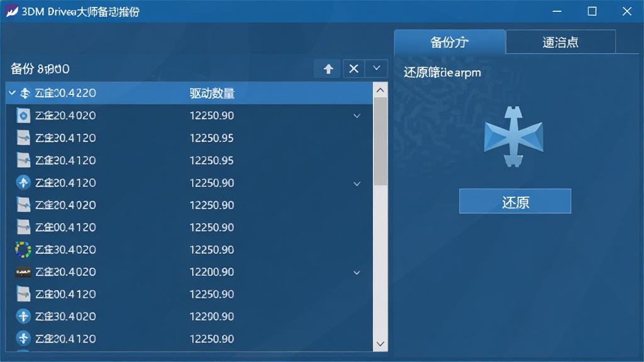Click the 驱动数量 column header

click(x=212, y=93)
